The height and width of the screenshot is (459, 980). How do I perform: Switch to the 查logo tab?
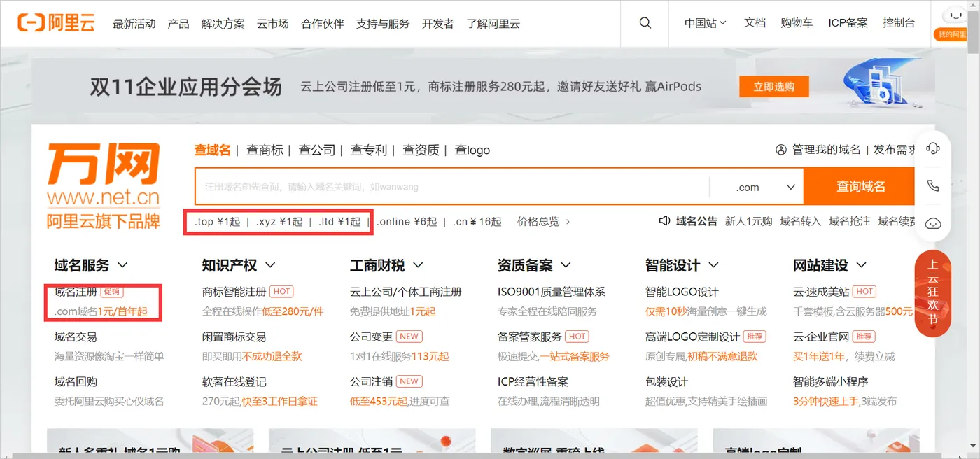tap(472, 150)
